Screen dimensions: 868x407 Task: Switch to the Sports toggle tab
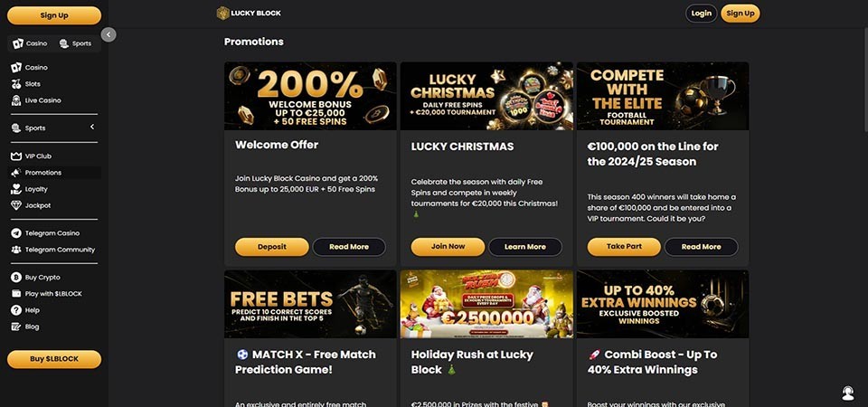pos(76,43)
